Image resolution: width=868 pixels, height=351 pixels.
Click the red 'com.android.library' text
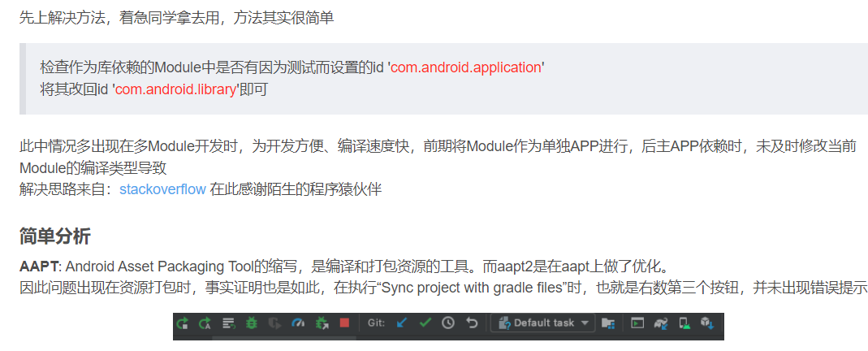click(x=176, y=89)
